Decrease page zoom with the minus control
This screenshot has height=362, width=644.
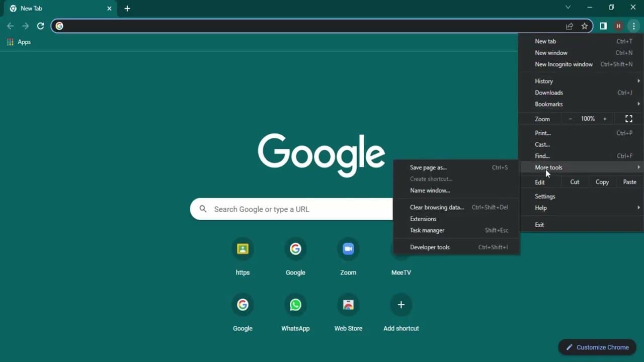pyautogui.click(x=570, y=119)
